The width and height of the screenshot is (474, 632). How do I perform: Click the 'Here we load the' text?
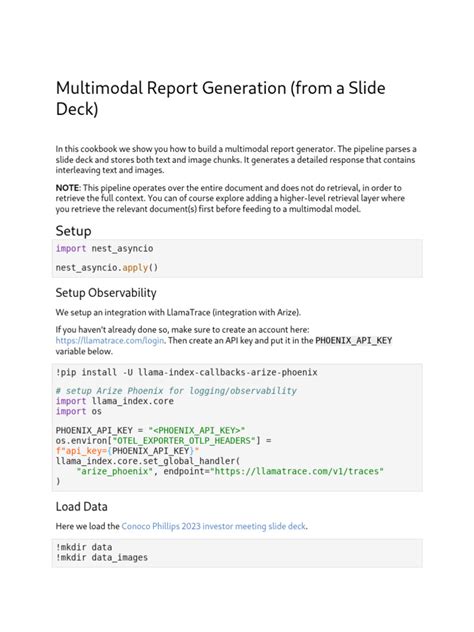pyautogui.click(x=87, y=526)
